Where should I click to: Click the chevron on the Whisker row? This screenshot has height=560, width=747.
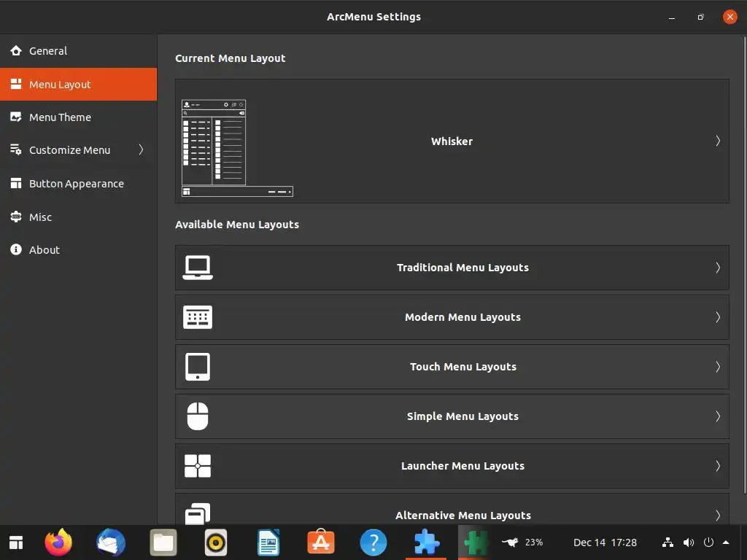point(718,141)
